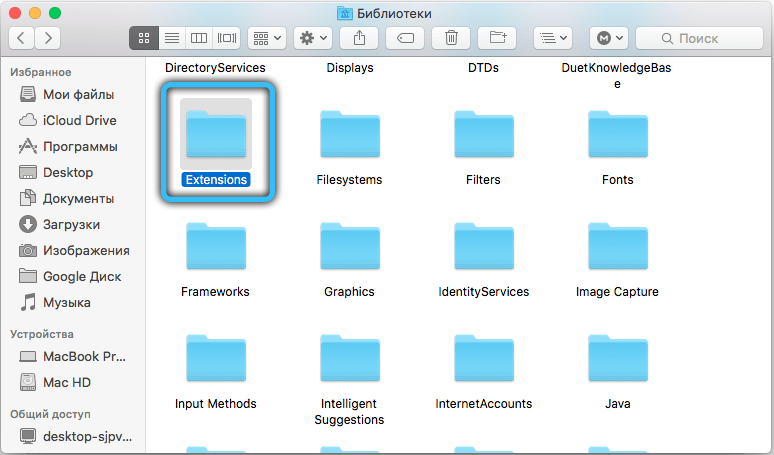This screenshot has width=774, height=455.
Task: Click the DirectoryServices folder label
Action: point(215,68)
